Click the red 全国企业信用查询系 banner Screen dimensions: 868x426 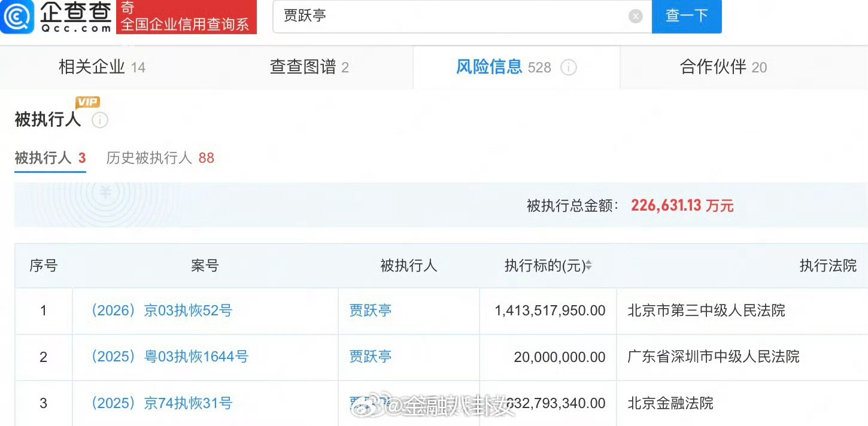[186, 16]
